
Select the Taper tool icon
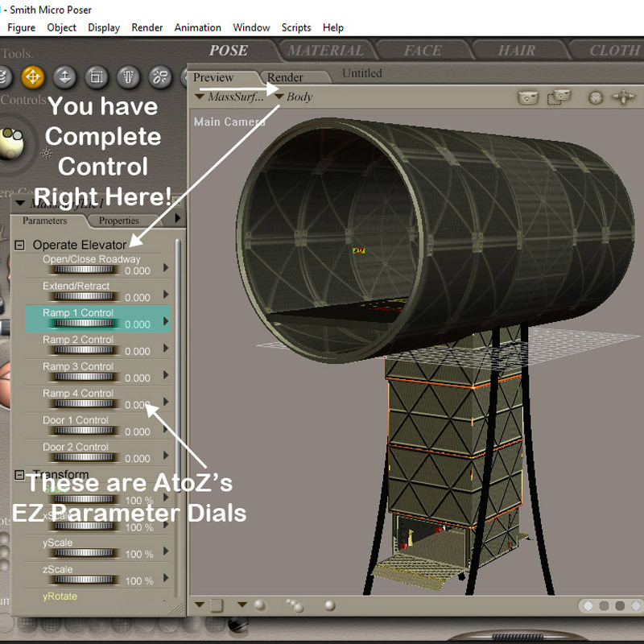tap(128, 76)
